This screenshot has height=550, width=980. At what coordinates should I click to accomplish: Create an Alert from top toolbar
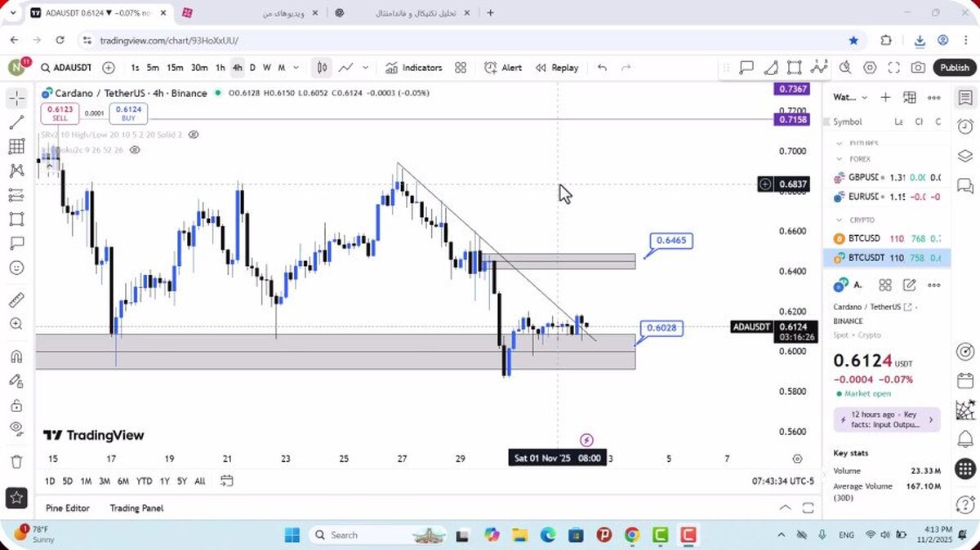[x=503, y=68]
